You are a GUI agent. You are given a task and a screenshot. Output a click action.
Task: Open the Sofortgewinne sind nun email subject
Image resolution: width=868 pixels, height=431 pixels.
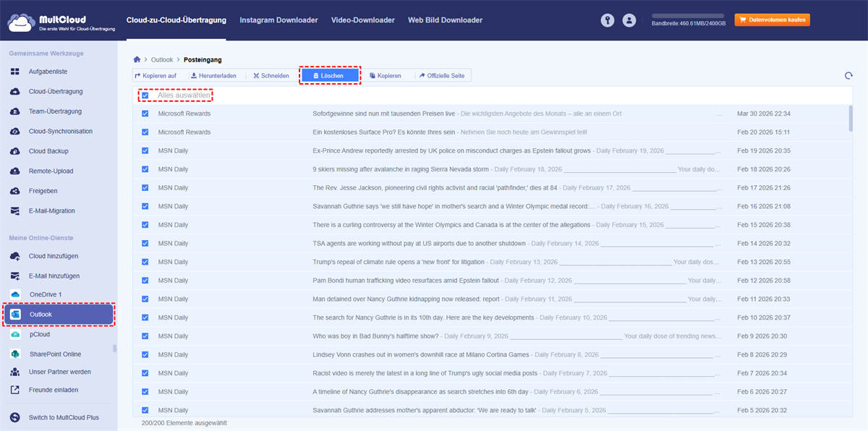coord(383,114)
